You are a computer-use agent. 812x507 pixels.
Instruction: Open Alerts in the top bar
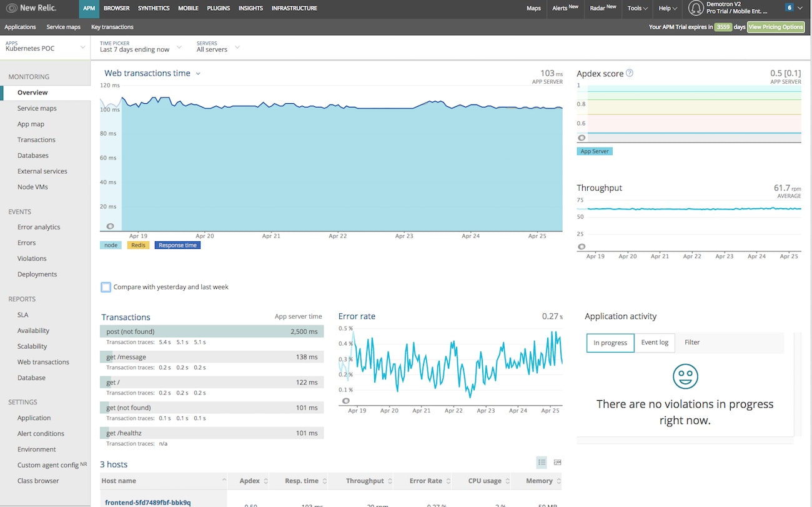pos(565,8)
